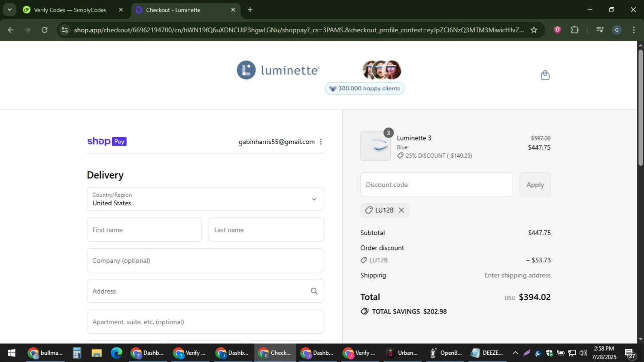Image resolution: width=644 pixels, height=362 pixels.
Task: Click the TOTAL SAVINGS $202.98 text
Action: pos(409,311)
